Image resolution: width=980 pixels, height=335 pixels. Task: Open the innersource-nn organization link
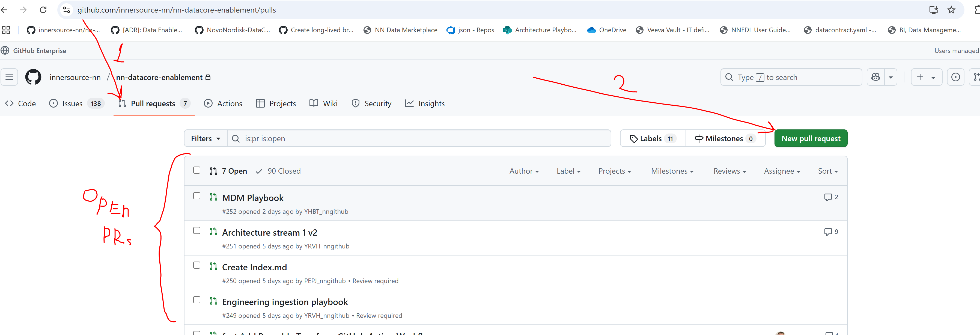75,77
